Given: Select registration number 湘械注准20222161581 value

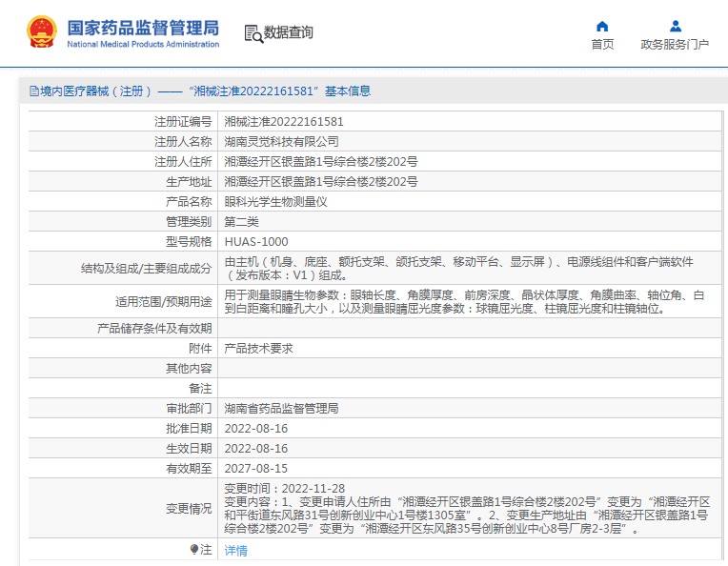Looking at the screenshot, I should pyautogui.click(x=284, y=122).
